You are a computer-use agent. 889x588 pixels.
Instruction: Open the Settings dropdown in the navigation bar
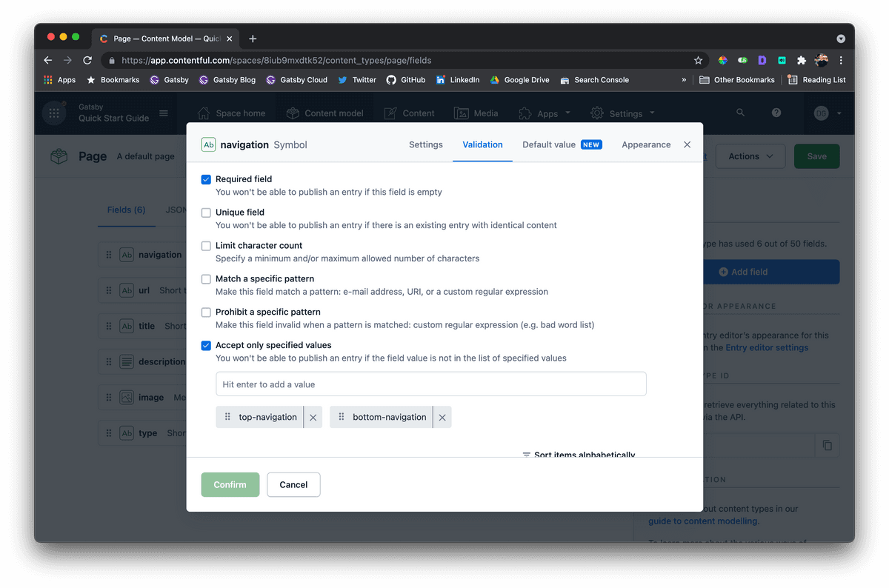point(622,113)
